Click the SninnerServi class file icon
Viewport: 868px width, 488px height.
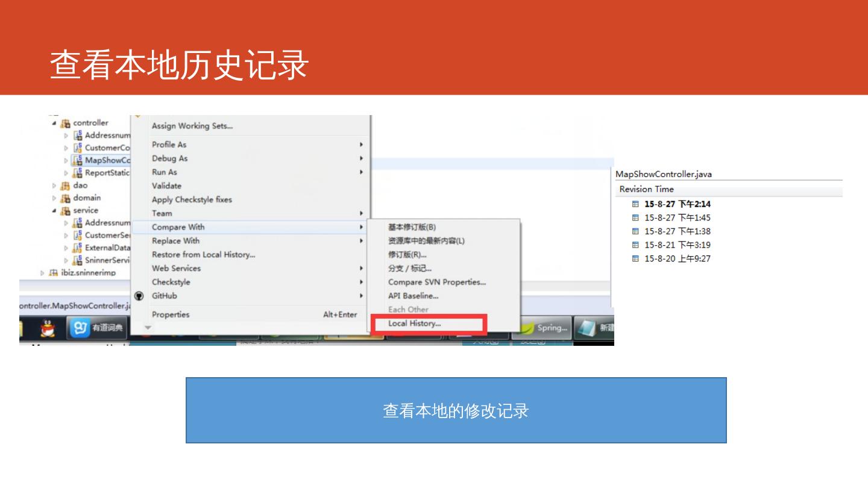click(x=78, y=260)
